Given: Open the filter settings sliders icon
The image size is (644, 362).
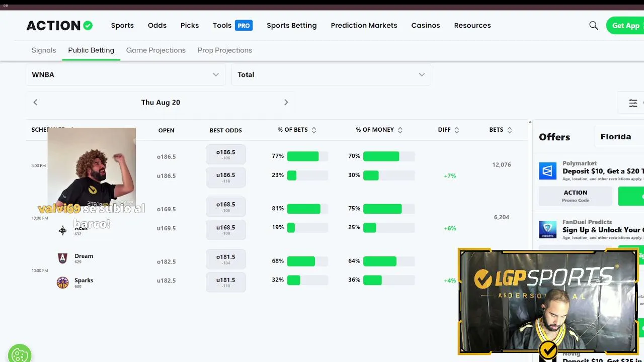Looking at the screenshot, I should pyautogui.click(x=633, y=103).
